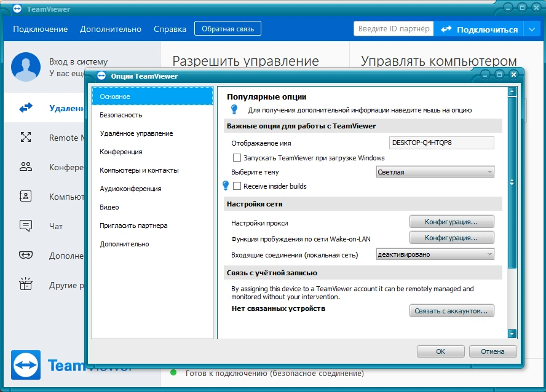Click TeamViewer icon in Options dialog title bar
Screen dimensions: 546x392
[101, 76]
